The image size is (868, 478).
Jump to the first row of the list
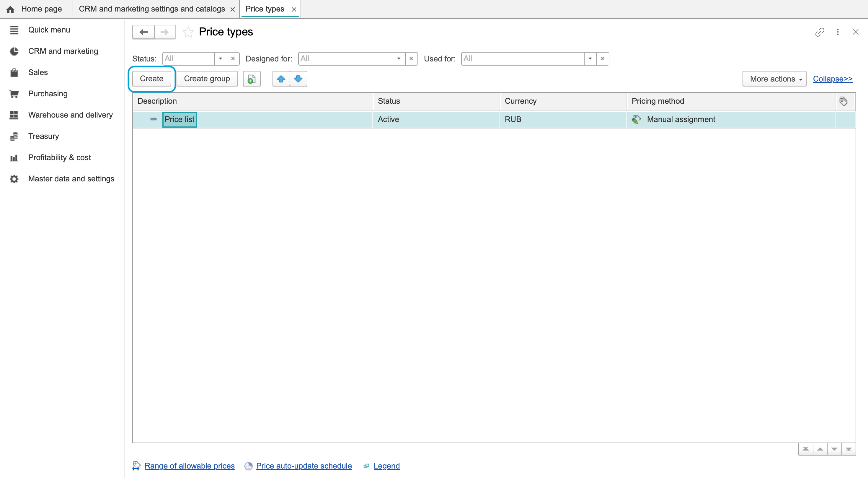[x=805, y=449]
